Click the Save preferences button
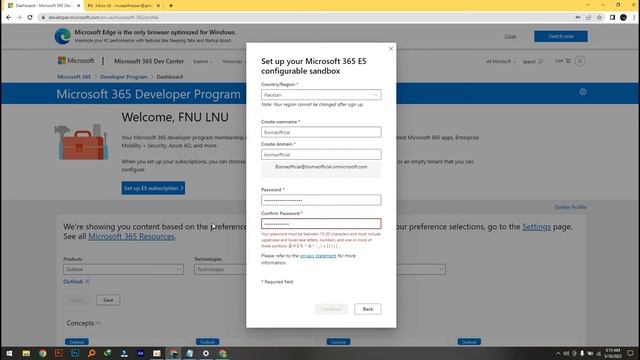640x360 pixels. (x=108, y=300)
